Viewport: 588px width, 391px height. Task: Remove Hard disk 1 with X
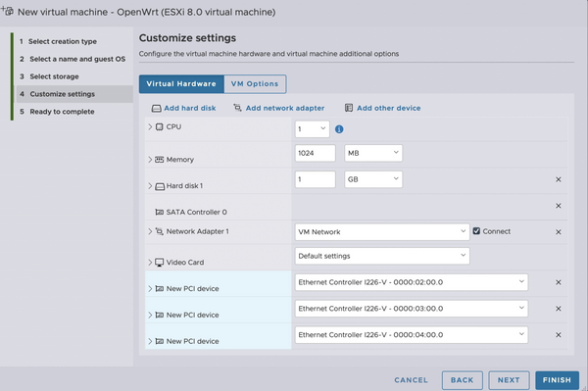point(559,179)
